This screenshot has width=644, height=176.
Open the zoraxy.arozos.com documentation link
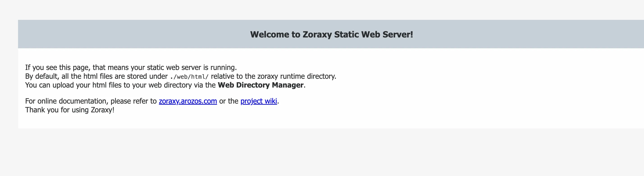point(188,101)
